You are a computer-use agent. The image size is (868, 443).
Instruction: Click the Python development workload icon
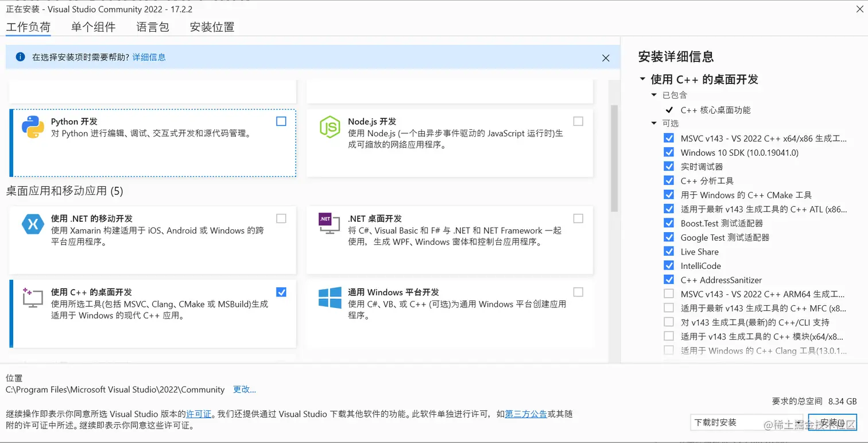click(x=33, y=127)
